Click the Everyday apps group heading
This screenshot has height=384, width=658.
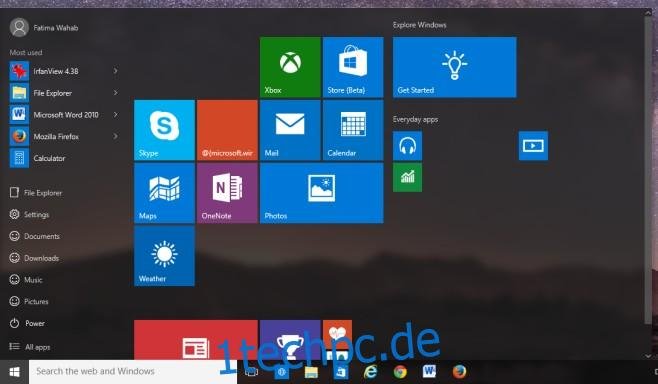pyautogui.click(x=415, y=120)
